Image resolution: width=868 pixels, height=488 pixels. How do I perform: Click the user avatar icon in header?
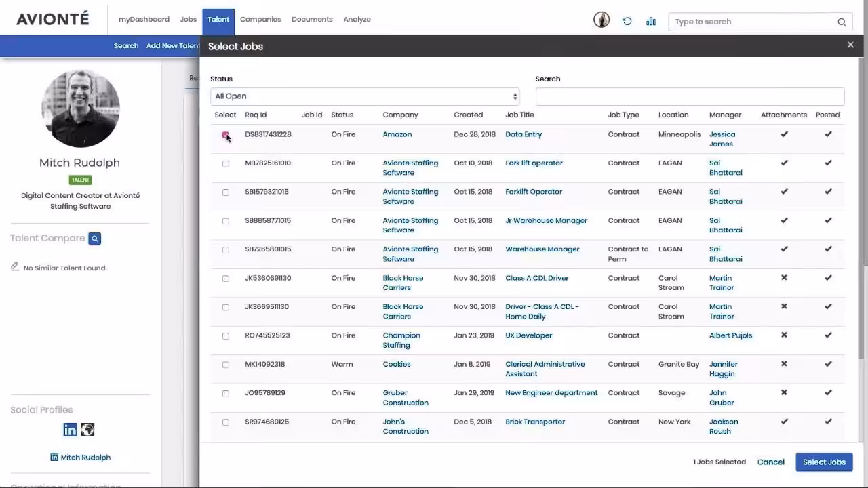(x=601, y=20)
